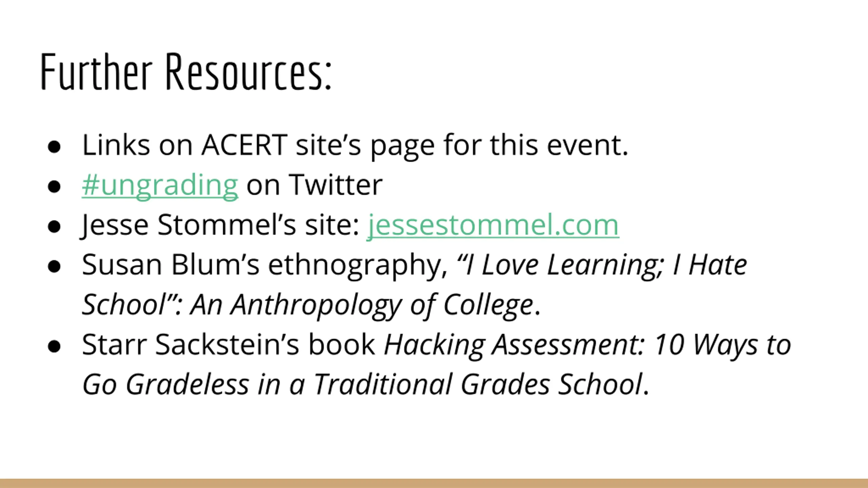Image resolution: width=868 pixels, height=488 pixels.
Task: Click the word "Further" in the title
Action: pos(96,72)
